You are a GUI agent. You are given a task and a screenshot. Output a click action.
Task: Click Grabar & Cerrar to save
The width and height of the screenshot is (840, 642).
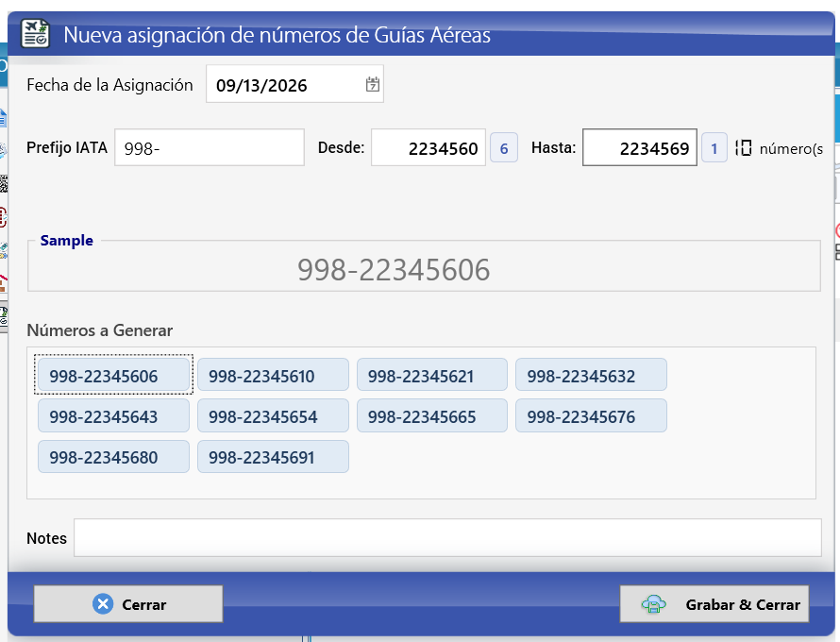click(x=714, y=604)
